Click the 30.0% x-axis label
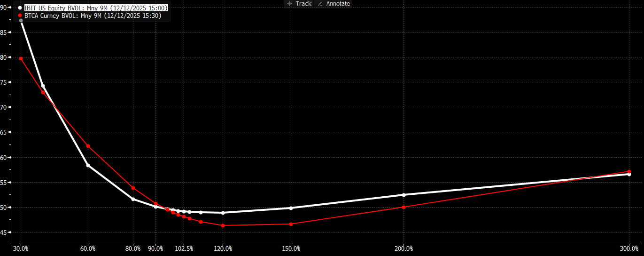Screen dimensions: 644x256 coord(21,248)
